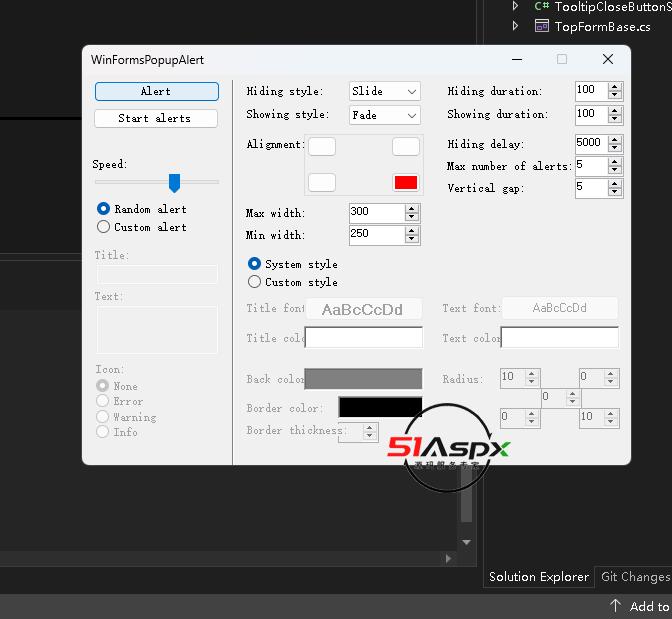
Task: Select the top-right alignment box
Action: pyautogui.click(x=405, y=147)
